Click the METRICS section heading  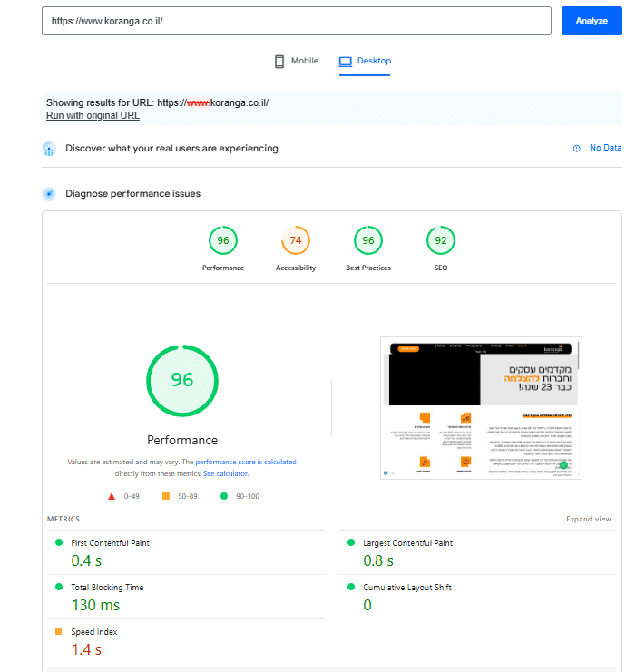pos(64,519)
